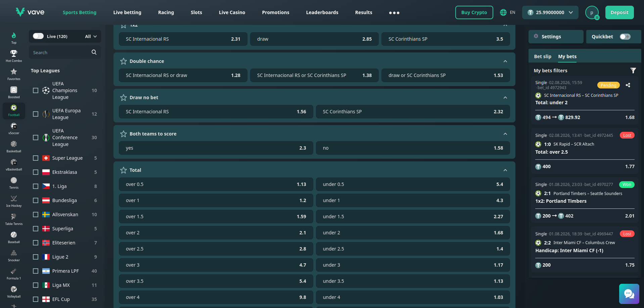Image resolution: width=644 pixels, height=308 pixels.
Task: Check the Liga MX checkbox
Action: pos(36,285)
